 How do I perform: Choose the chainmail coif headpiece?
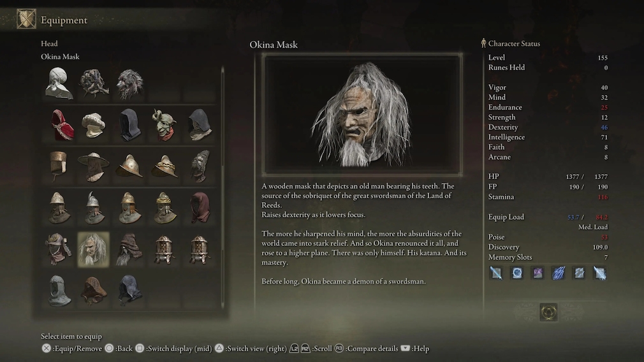[x=59, y=291]
